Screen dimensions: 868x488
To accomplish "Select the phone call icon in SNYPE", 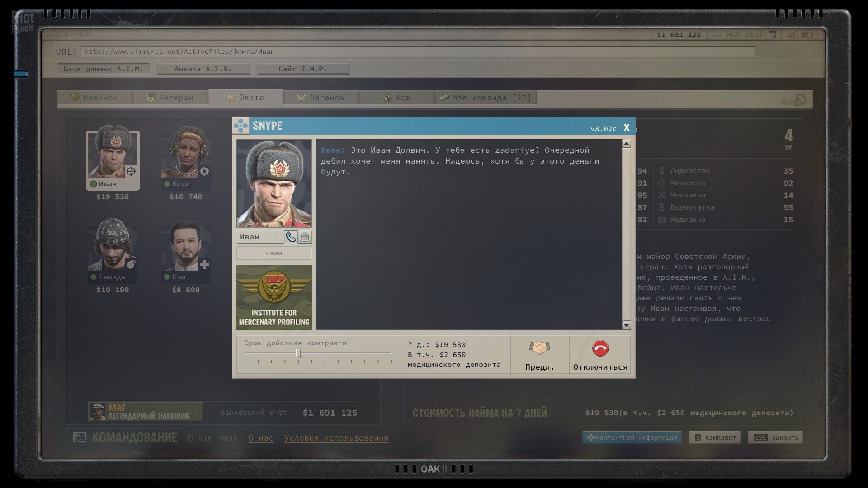I will pyautogui.click(x=291, y=236).
